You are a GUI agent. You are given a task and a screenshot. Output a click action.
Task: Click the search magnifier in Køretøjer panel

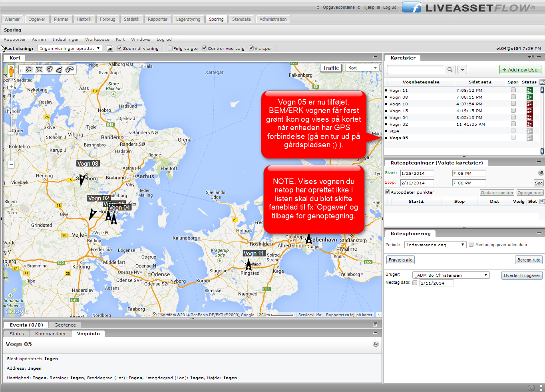click(x=450, y=69)
